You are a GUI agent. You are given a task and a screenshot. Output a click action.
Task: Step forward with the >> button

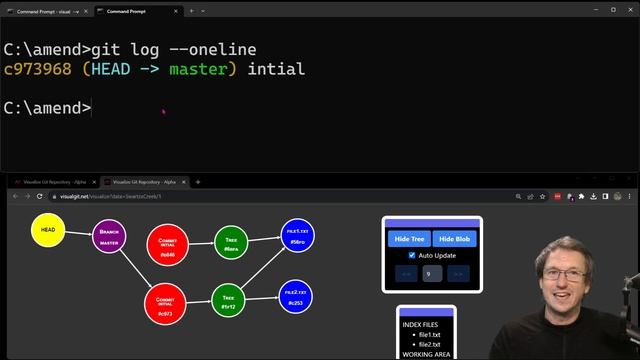[x=458, y=274]
